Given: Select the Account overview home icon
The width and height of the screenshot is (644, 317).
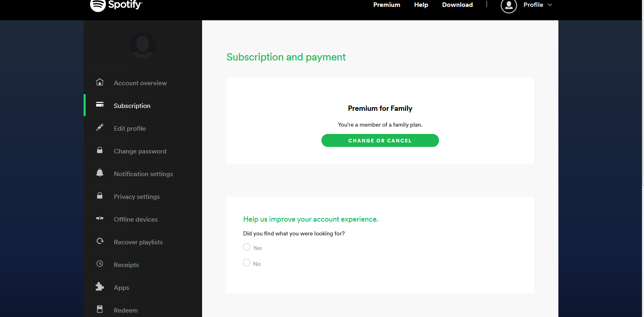Looking at the screenshot, I should [x=100, y=82].
